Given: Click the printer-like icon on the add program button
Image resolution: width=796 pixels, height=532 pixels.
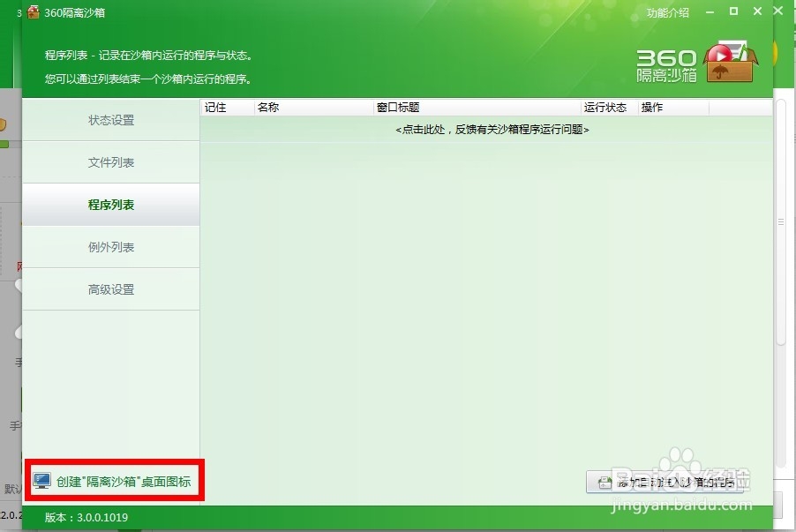Looking at the screenshot, I should click(605, 483).
